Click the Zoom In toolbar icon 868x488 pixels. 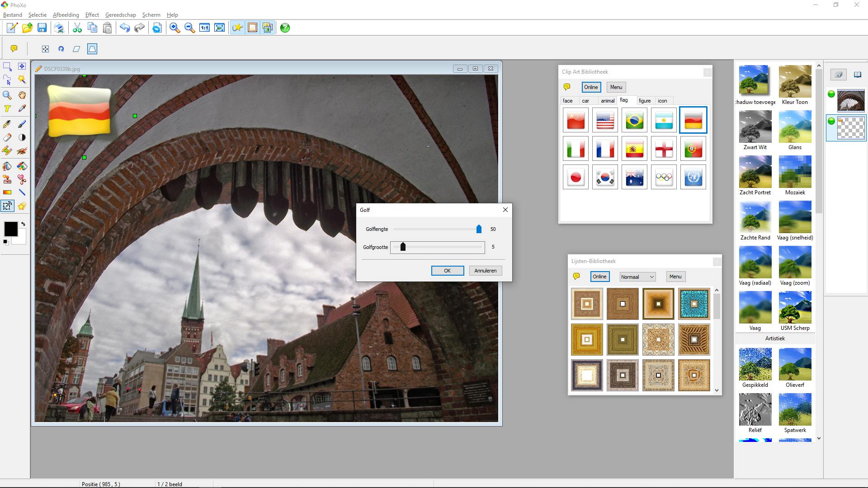(x=175, y=28)
